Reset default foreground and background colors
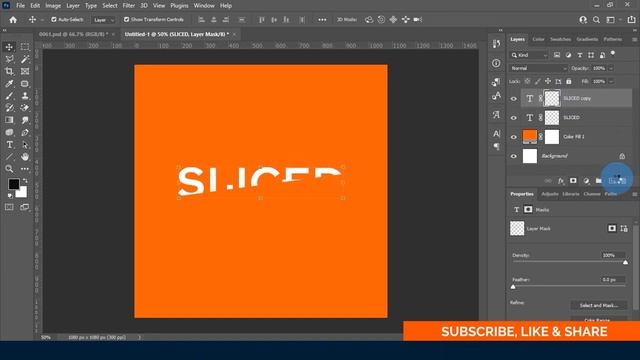The image size is (640, 360). click(x=10, y=196)
